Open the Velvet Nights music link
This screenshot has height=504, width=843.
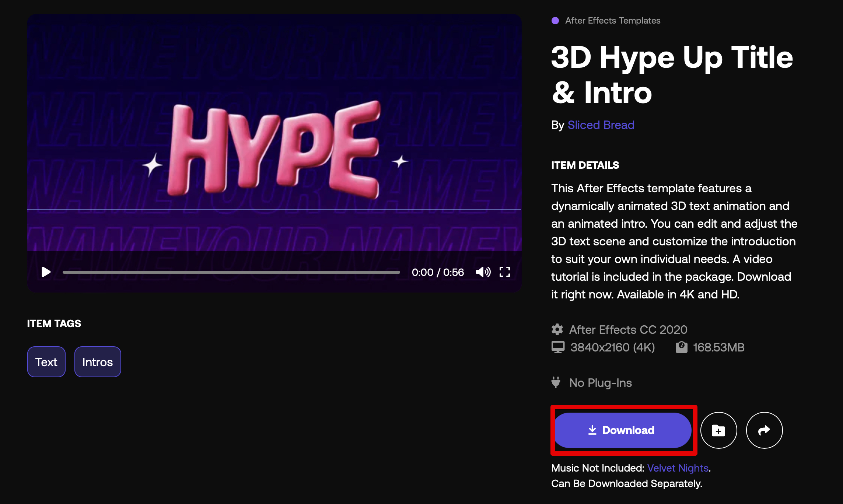678,468
